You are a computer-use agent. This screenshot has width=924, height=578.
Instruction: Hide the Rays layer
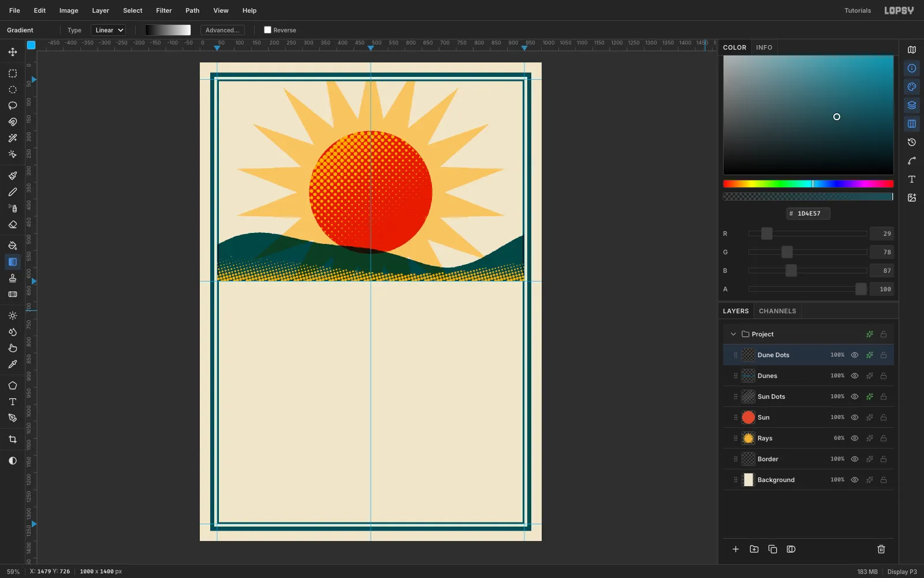tap(855, 438)
